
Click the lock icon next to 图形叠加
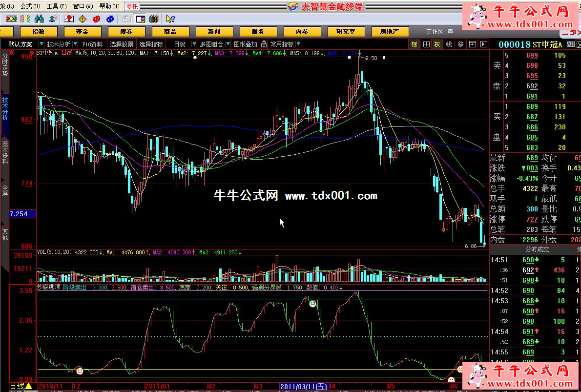tap(264, 44)
